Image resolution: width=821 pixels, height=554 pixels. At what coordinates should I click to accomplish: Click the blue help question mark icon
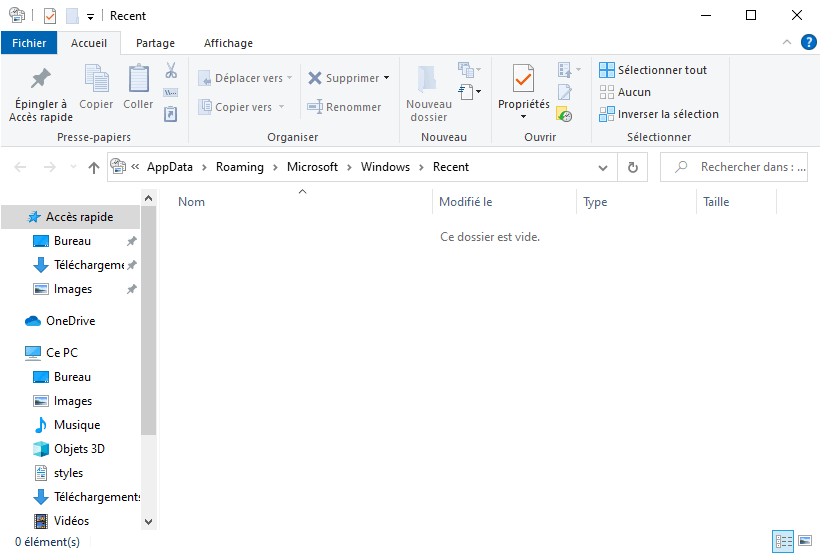809,42
